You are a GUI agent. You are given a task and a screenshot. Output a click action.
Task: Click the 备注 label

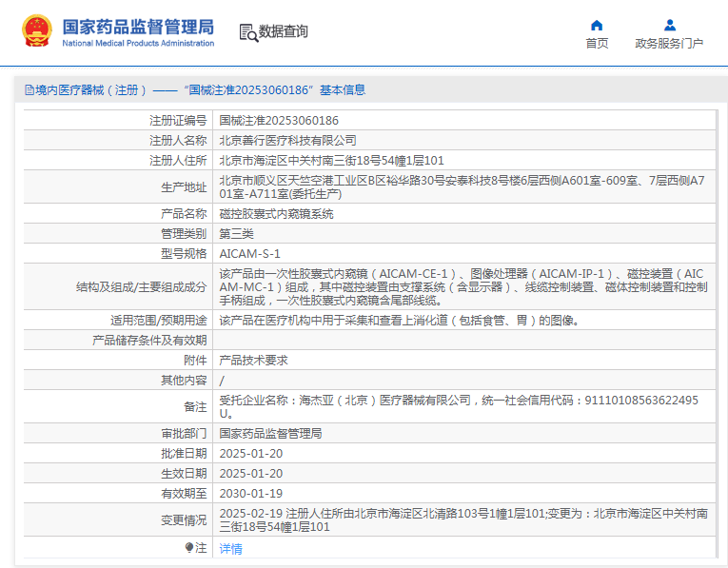point(195,407)
